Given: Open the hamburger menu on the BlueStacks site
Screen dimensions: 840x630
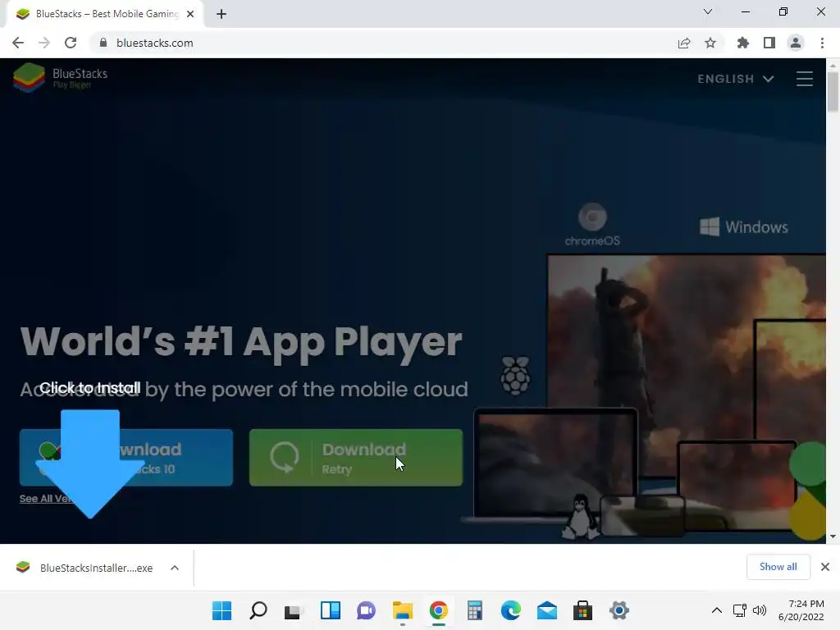Looking at the screenshot, I should 804,79.
